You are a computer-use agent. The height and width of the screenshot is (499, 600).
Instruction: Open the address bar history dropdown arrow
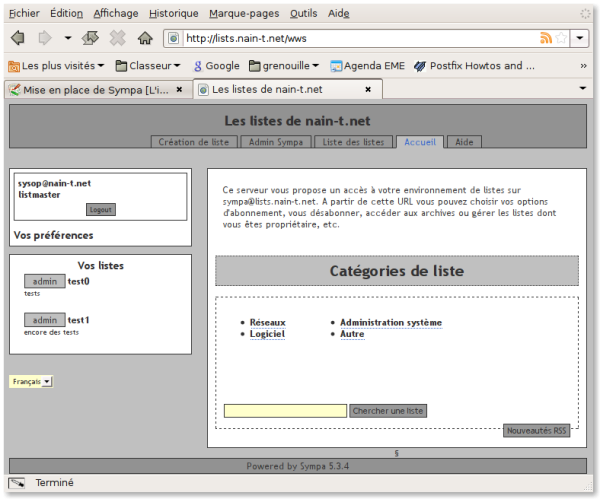(x=581, y=38)
